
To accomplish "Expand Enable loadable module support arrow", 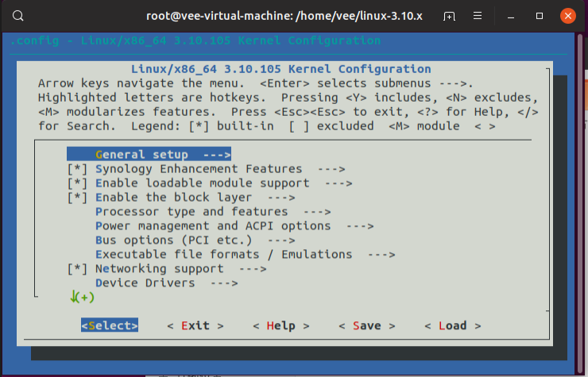I will pyautogui.click(x=338, y=183).
